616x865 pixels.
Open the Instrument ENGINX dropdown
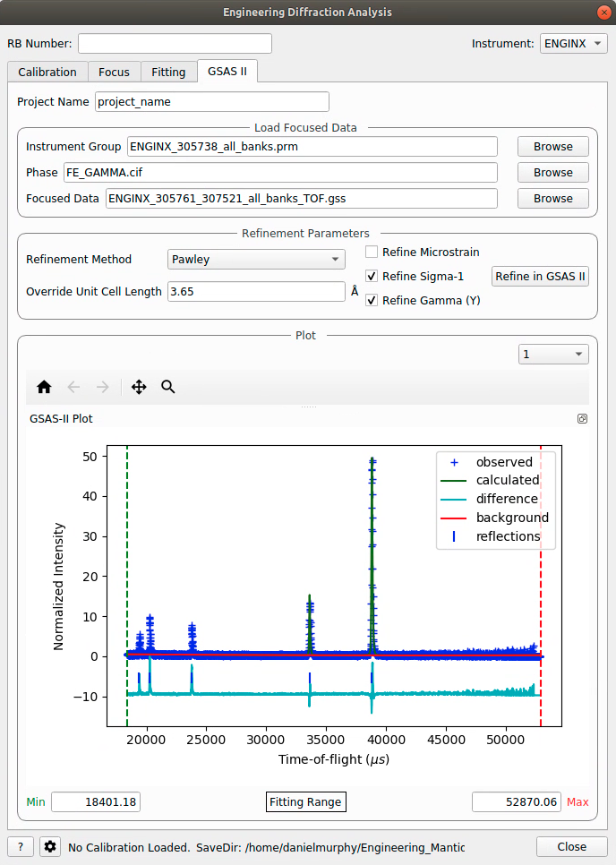pos(574,43)
